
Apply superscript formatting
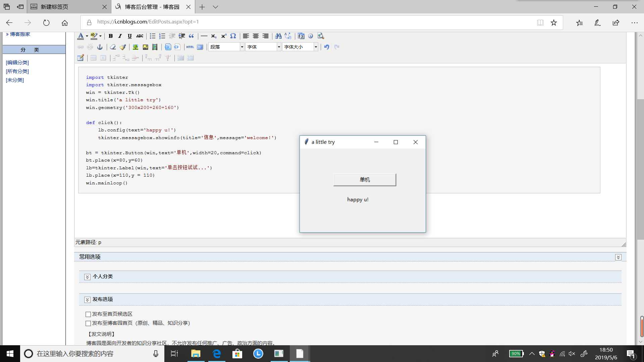click(223, 36)
